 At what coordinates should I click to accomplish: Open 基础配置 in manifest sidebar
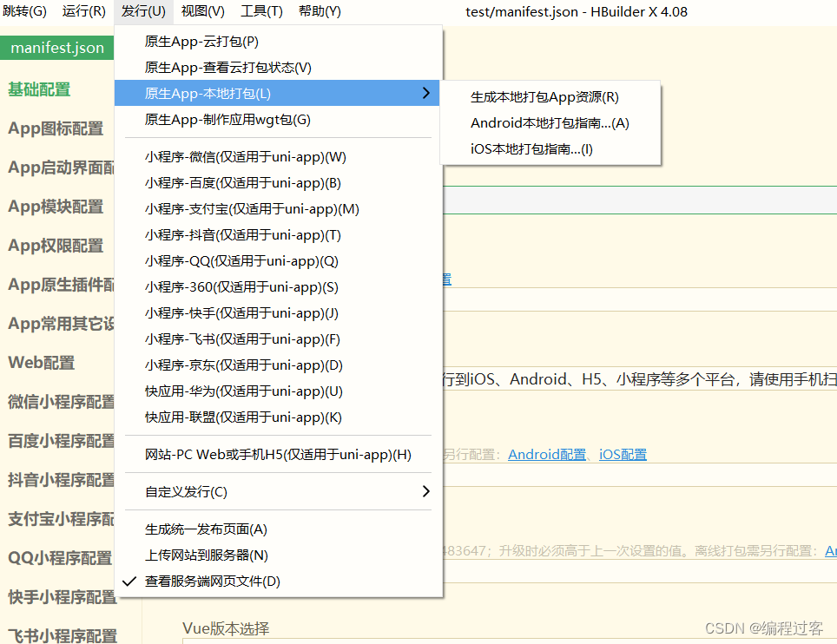coord(39,89)
